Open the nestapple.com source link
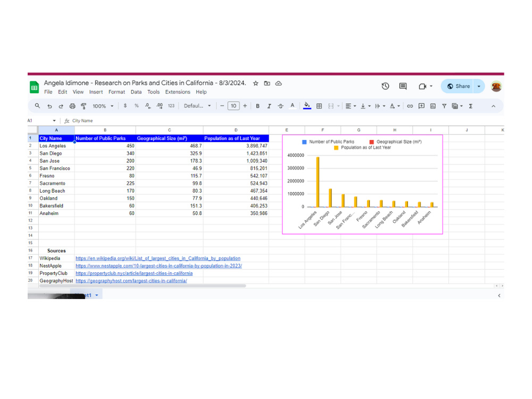The width and height of the screenshot is (532, 399). click(159, 266)
